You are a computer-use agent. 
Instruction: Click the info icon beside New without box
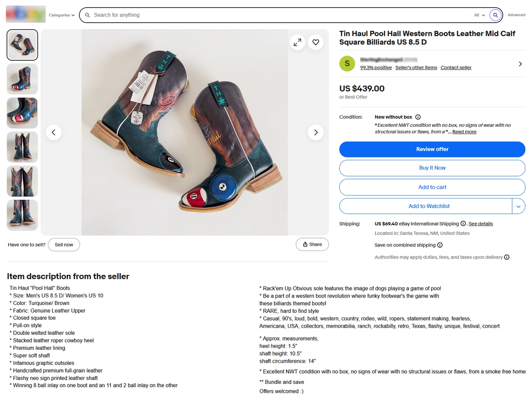pos(418,117)
